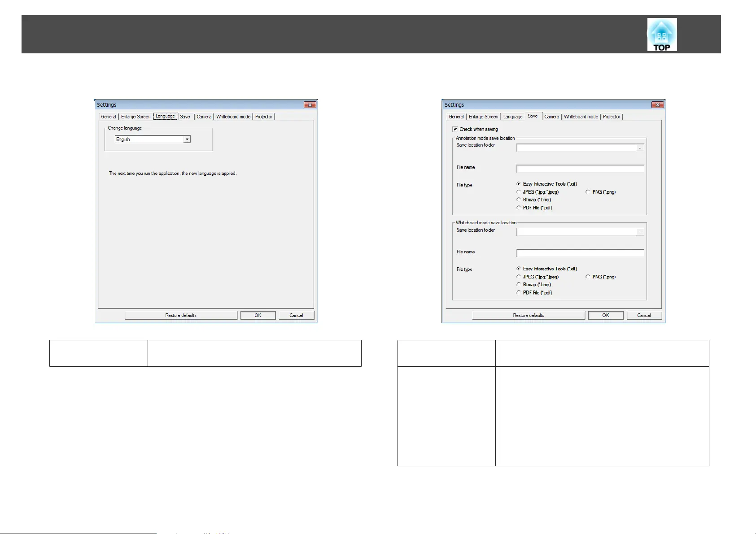
Task: Browse for Annotation mode save folder
Action: pyautogui.click(x=640, y=148)
